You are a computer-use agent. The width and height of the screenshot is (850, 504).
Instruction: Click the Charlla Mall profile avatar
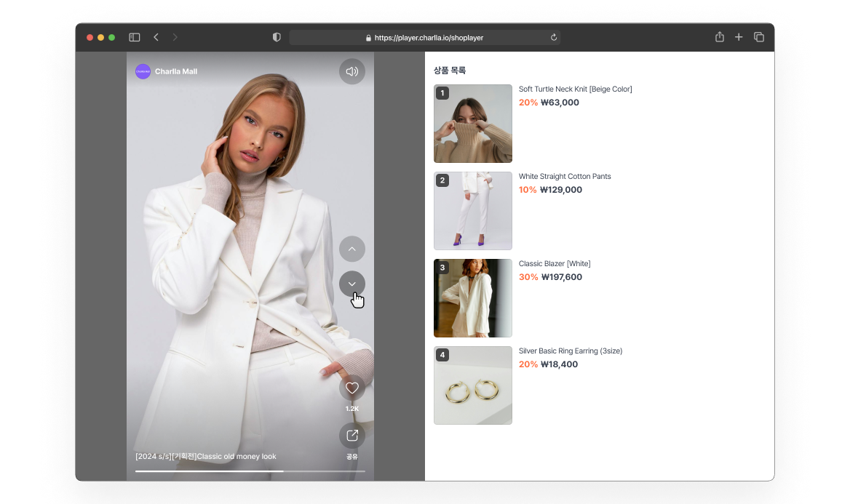[143, 71]
